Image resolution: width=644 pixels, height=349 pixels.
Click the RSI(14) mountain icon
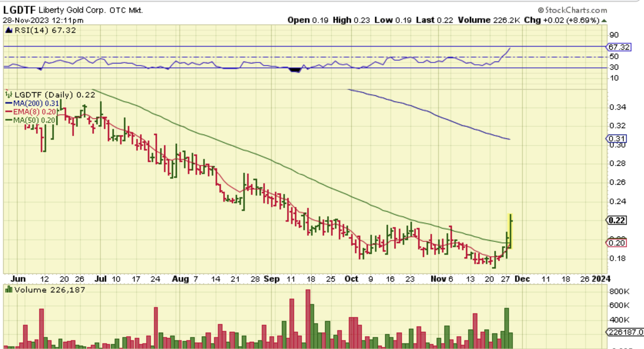[9, 30]
